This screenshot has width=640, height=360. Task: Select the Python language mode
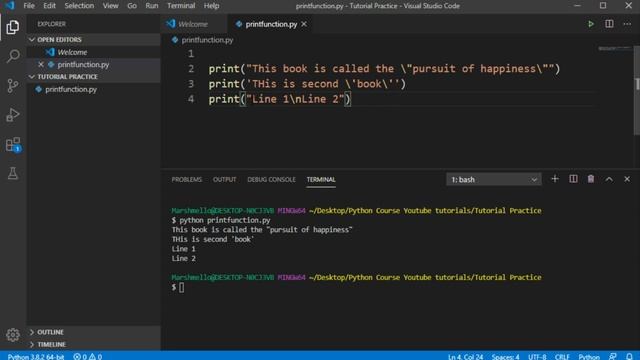click(x=589, y=357)
